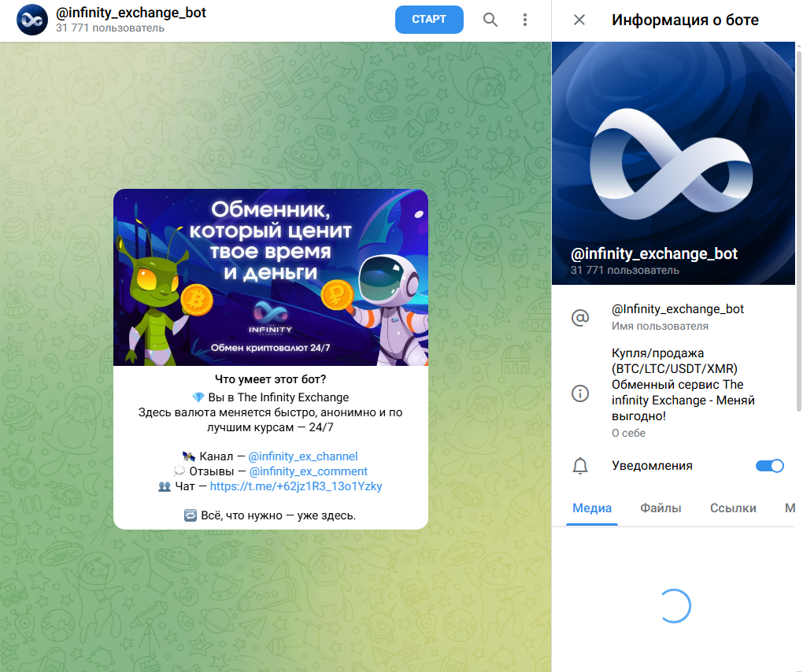Screen dimensions: 803x672
Task: Click the info panel vertical scrollbar
Action: [x=798, y=229]
